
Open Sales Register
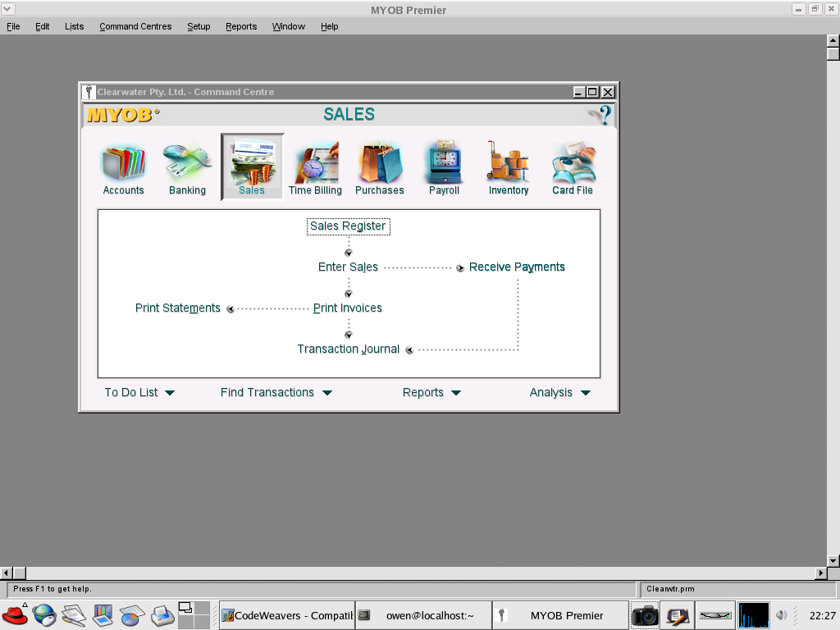(348, 226)
